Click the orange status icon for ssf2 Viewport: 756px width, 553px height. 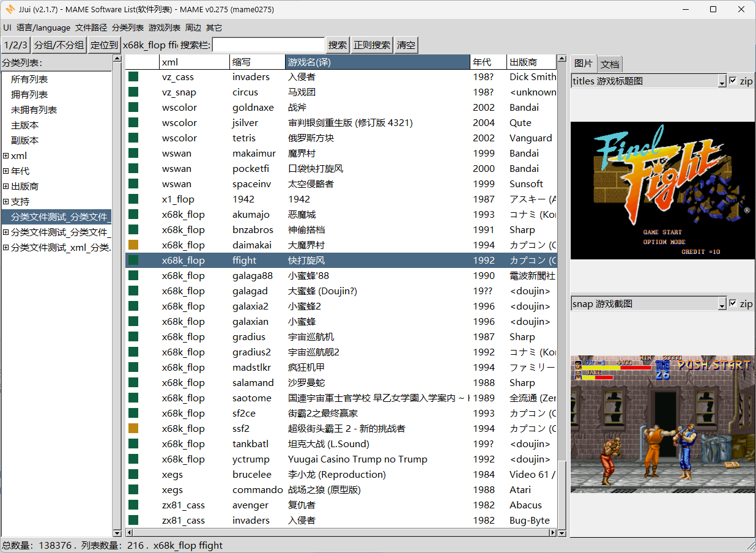click(133, 428)
